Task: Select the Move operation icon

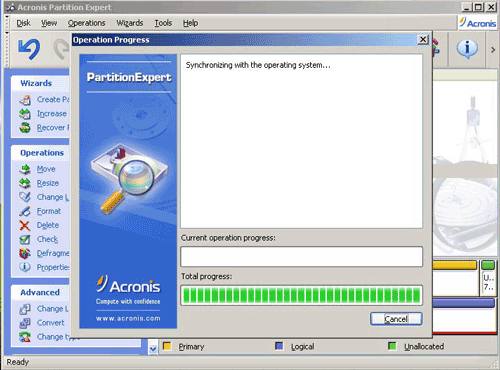Action: [x=25, y=169]
